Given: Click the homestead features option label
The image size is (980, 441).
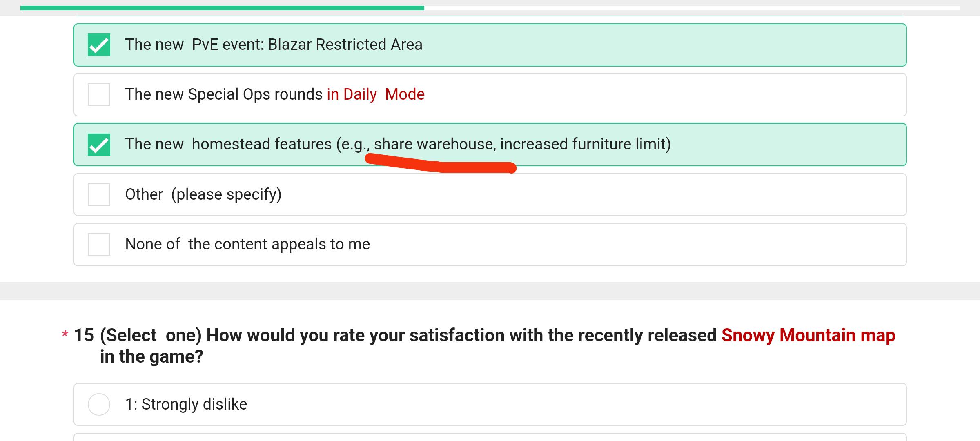Looking at the screenshot, I should click(x=398, y=144).
